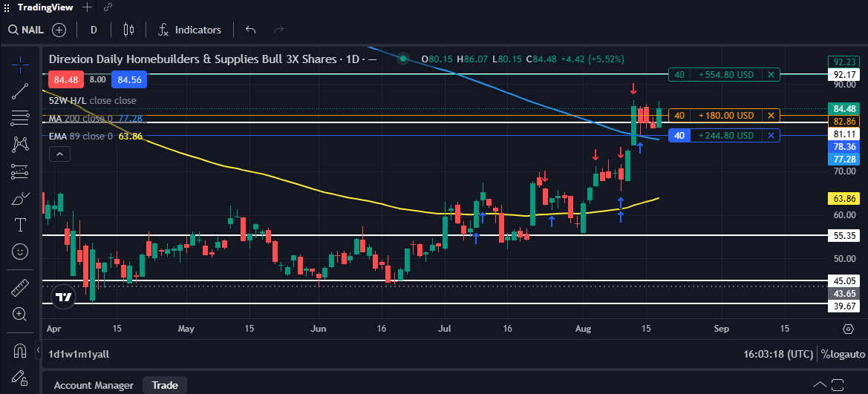Switch to the Trade tab
The image size is (868, 394).
164,385
